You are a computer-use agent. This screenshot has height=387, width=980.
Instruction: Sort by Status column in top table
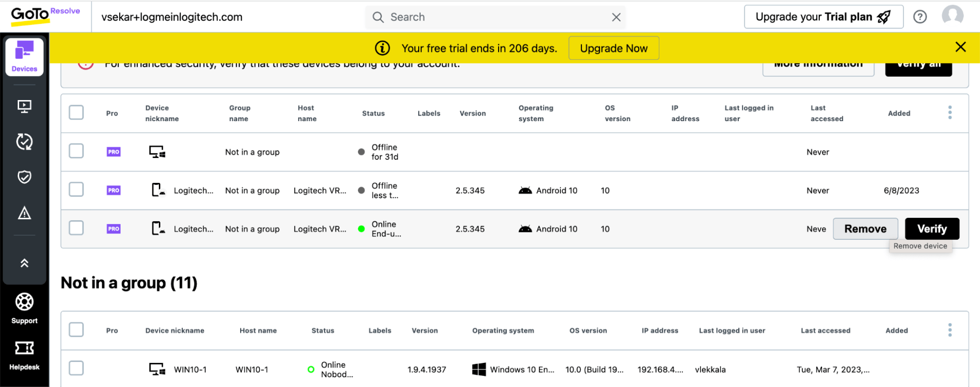coord(373,113)
